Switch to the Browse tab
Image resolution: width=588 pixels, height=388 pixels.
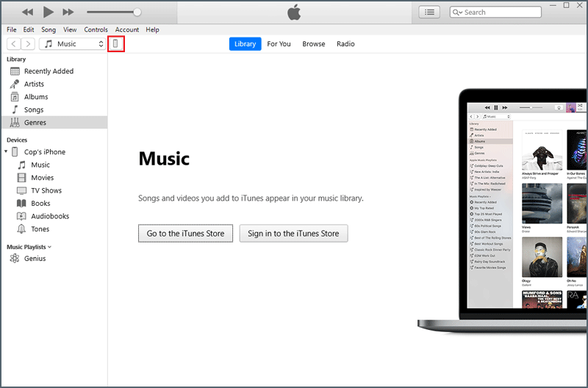pos(314,44)
